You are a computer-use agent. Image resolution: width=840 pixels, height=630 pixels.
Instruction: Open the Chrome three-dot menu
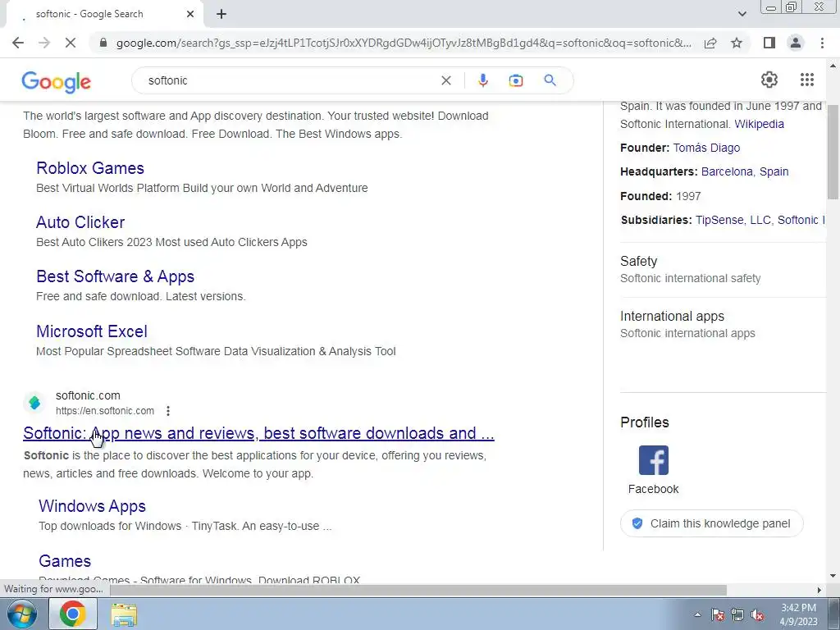[822, 43]
